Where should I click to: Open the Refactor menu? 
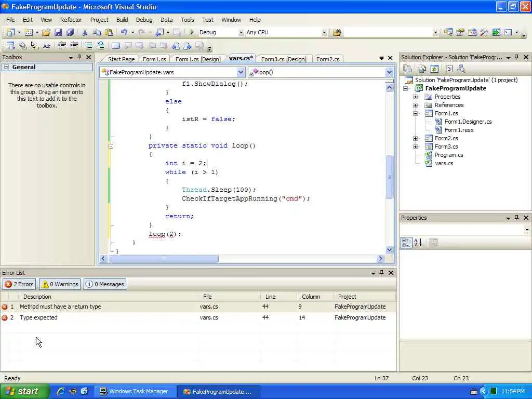[x=71, y=20]
